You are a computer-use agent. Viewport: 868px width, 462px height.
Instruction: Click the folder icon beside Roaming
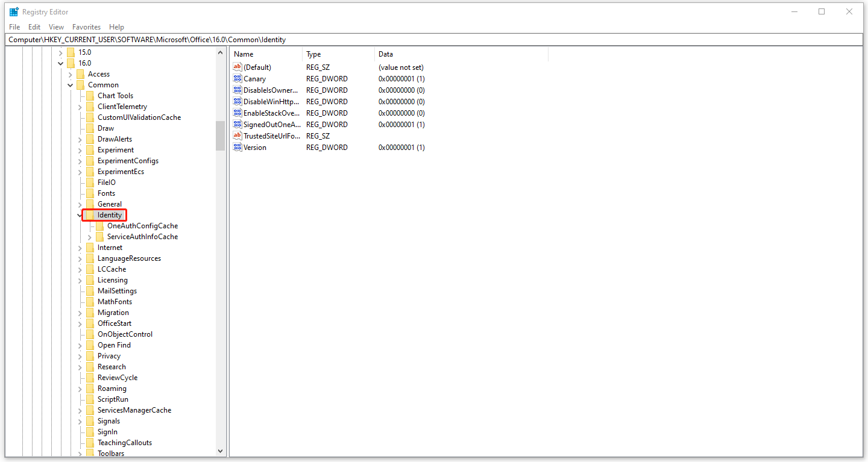tap(90, 389)
